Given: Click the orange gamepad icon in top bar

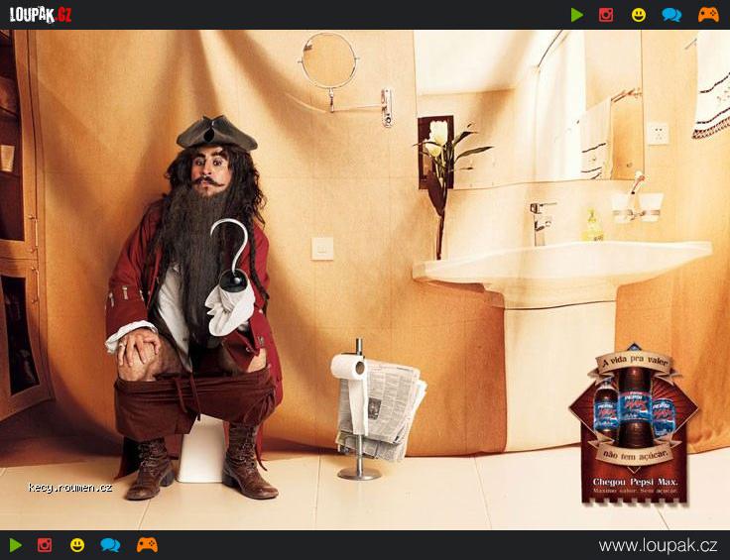Looking at the screenshot, I should (x=708, y=15).
